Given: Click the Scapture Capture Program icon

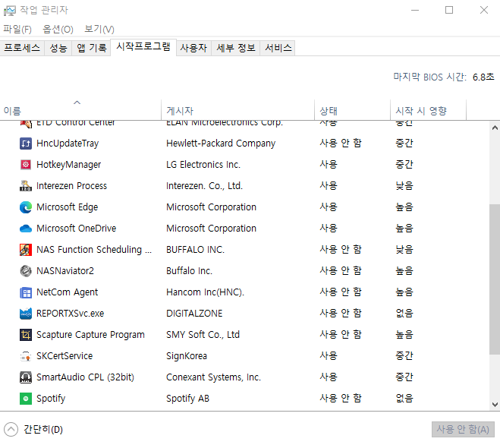Looking at the screenshot, I should point(26,335).
